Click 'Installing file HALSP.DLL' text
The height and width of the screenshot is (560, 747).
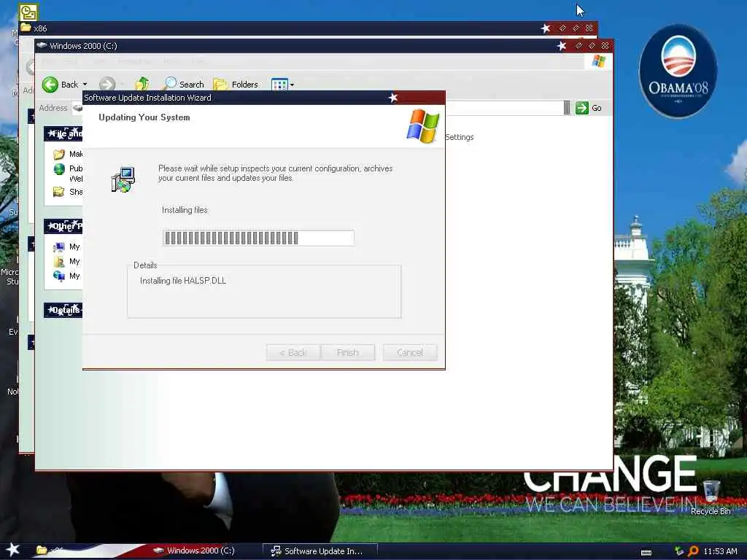coord(183,281)
